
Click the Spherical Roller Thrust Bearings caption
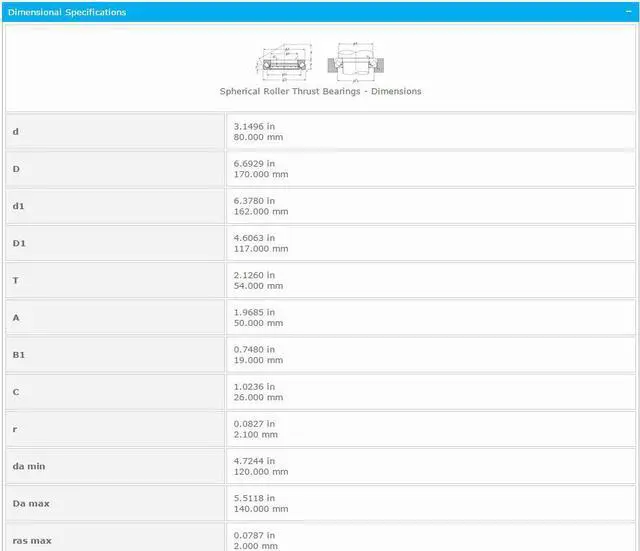[320, 91]
